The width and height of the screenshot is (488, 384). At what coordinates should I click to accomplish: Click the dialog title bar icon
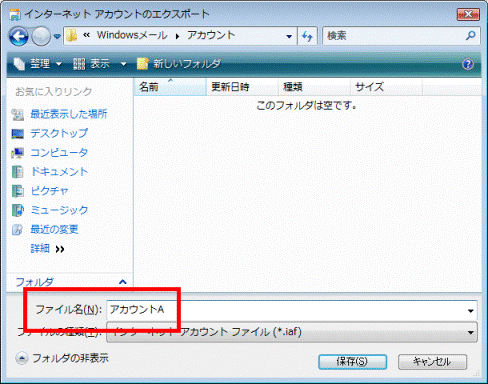[14, 14]
